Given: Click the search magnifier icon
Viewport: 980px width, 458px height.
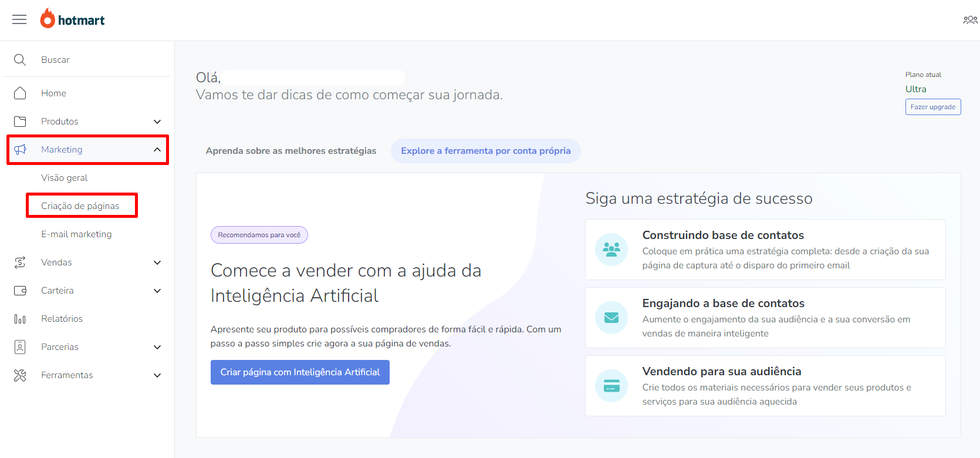Looking at the screenshot, I should [x=20, y=60].
